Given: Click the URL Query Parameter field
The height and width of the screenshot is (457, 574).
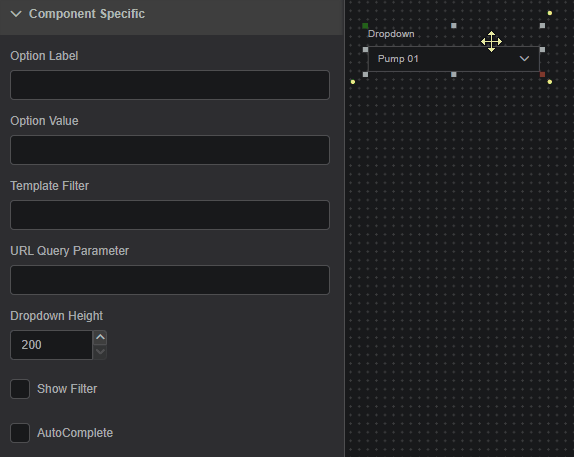Looking at the screenshot, I should 170,280.
